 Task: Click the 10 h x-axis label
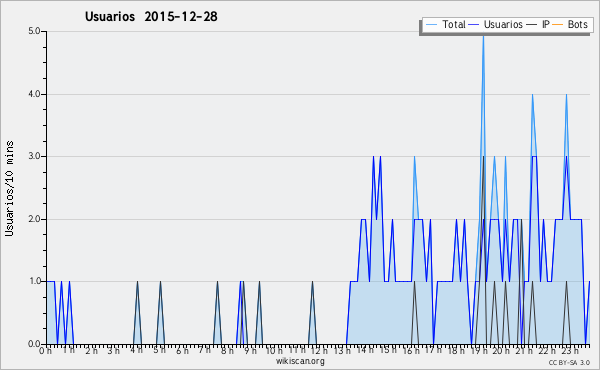pyautogui.click(x=274, y=351)
